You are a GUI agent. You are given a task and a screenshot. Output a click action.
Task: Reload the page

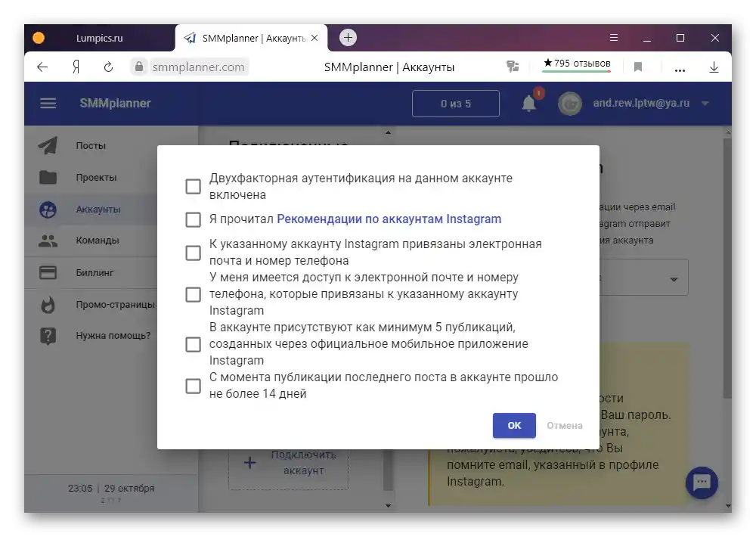108,67
